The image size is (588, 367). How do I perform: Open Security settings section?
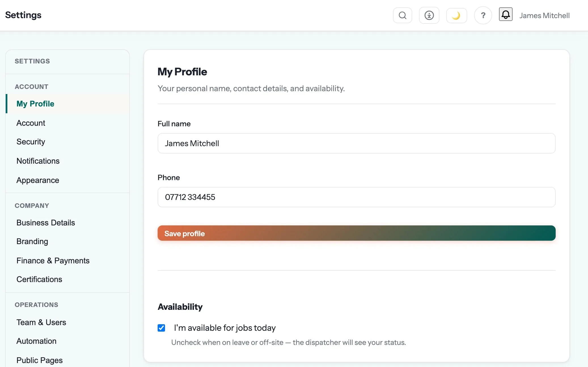[67, 142]
